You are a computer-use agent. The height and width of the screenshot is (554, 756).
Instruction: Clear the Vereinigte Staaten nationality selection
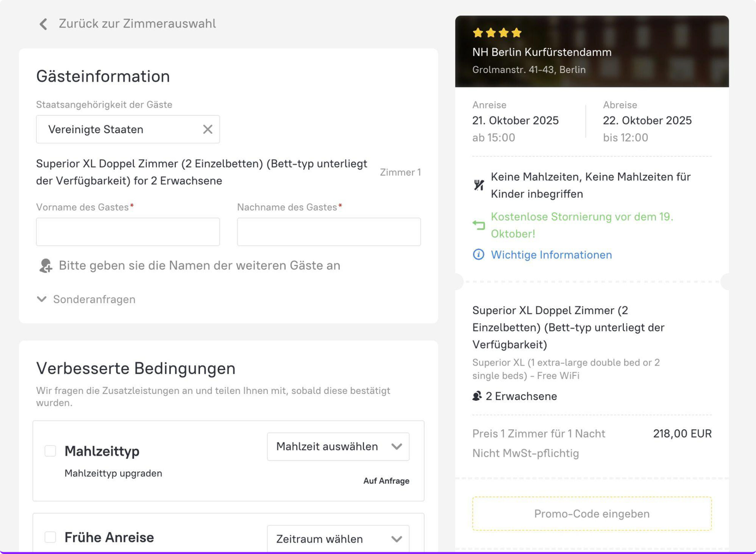[208, 129]
